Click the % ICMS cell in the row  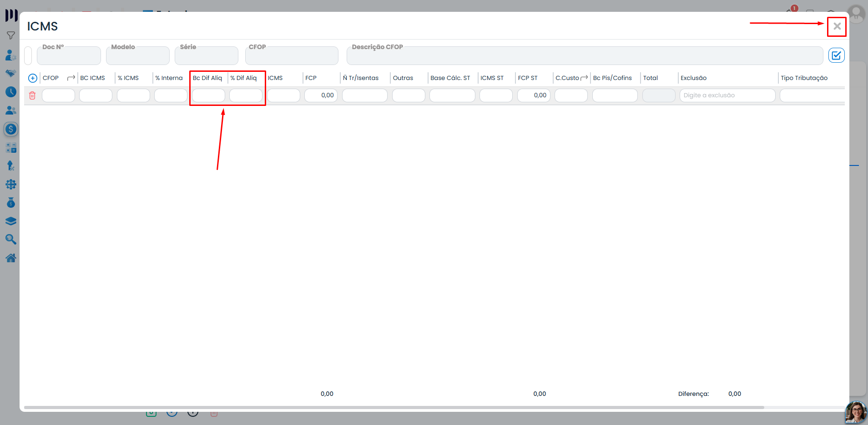point(133,95)
